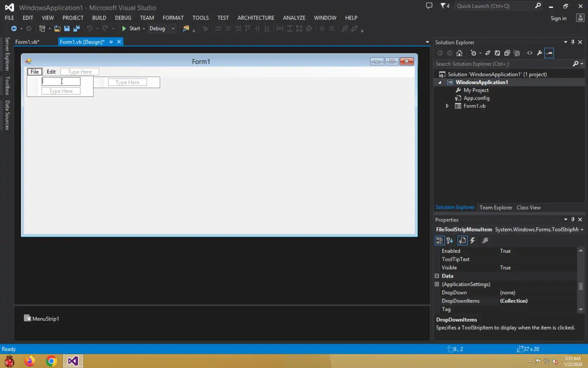Launch Firefox from the taskbar
Viewport: 588px width, 368px height.
pos(30,361)
